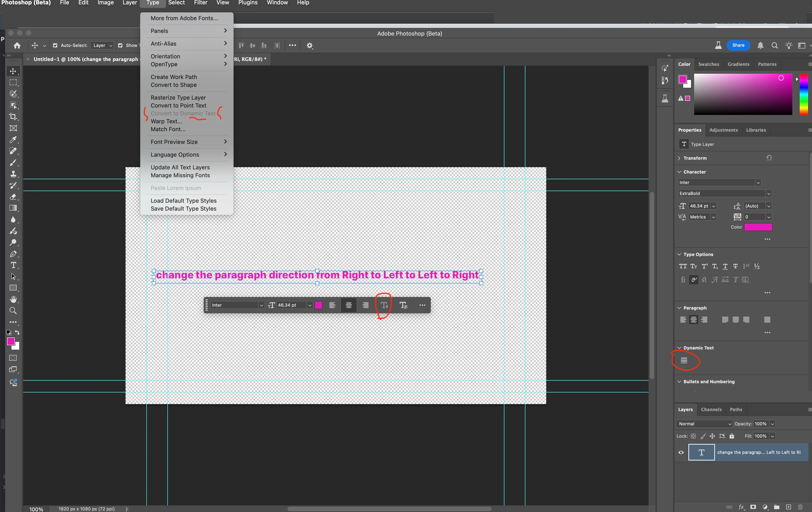Select the Eyedropper tool
This screenshot has height=512, width=812.
coord(13,140)
